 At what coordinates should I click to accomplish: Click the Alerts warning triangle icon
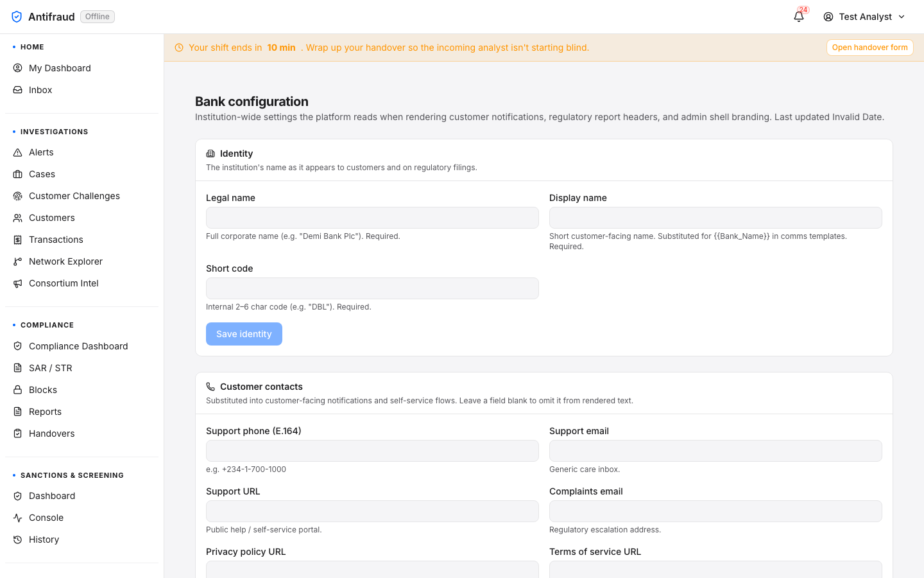click(x=18, y=152)
